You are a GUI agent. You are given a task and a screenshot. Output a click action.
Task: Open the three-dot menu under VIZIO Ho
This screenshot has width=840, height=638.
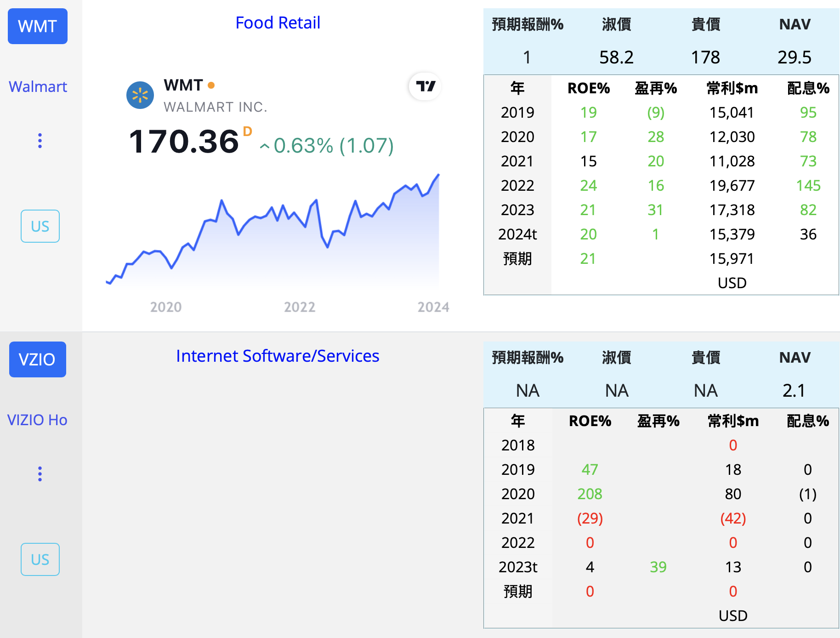tap(40, 474)
